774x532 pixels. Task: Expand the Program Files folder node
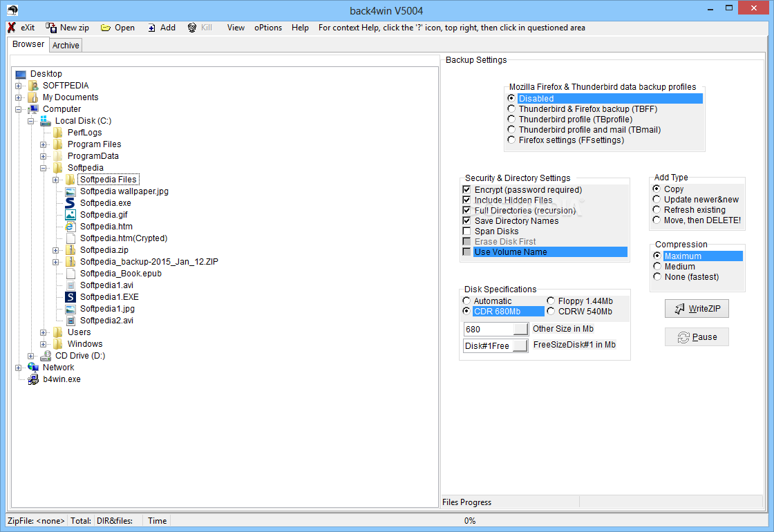coord(44,144)
